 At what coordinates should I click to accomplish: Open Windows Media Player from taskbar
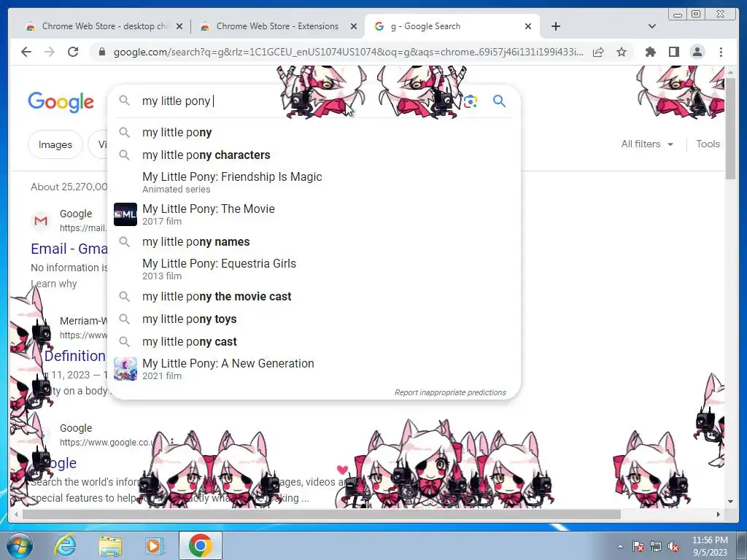[155, 545]
